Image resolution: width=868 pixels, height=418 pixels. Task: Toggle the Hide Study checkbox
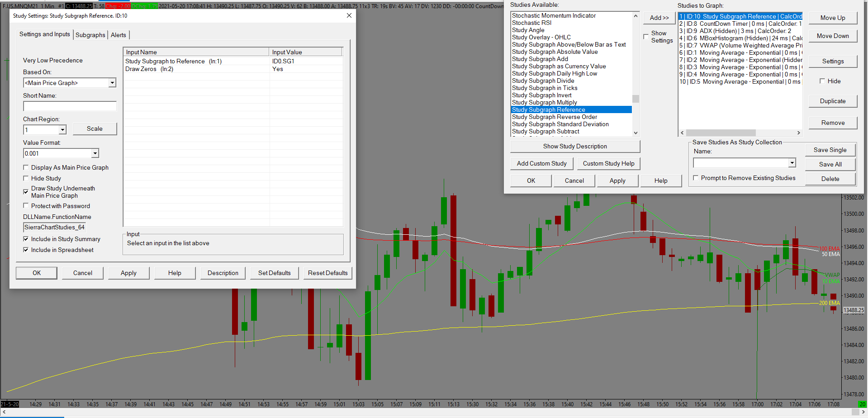point(26,178)
